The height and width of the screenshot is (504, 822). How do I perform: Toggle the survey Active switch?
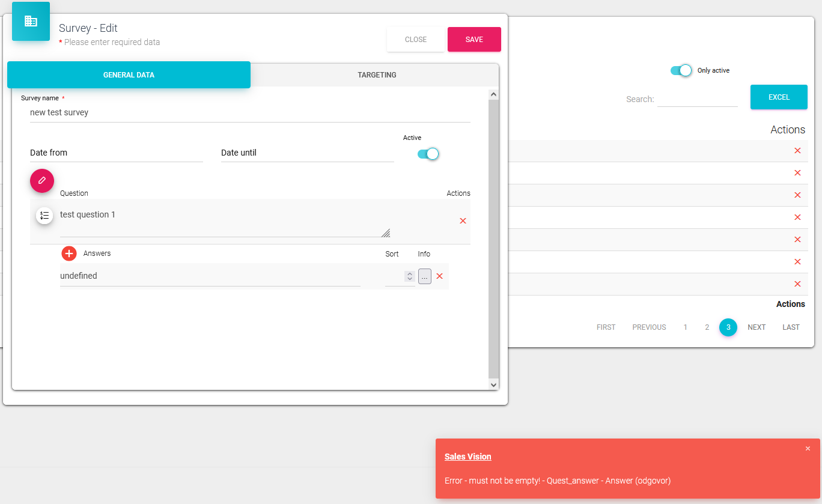[x=428, y=154]
